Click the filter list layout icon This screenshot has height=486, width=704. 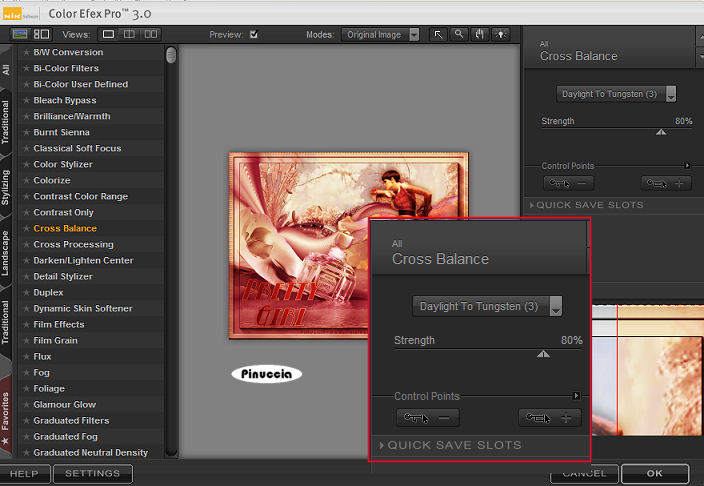point(41,34)
